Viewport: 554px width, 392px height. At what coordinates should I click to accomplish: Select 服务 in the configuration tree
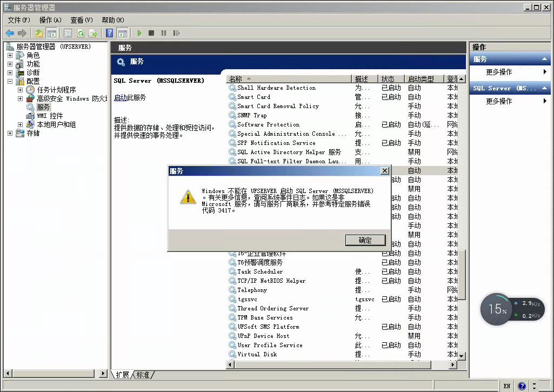point(43,107)
